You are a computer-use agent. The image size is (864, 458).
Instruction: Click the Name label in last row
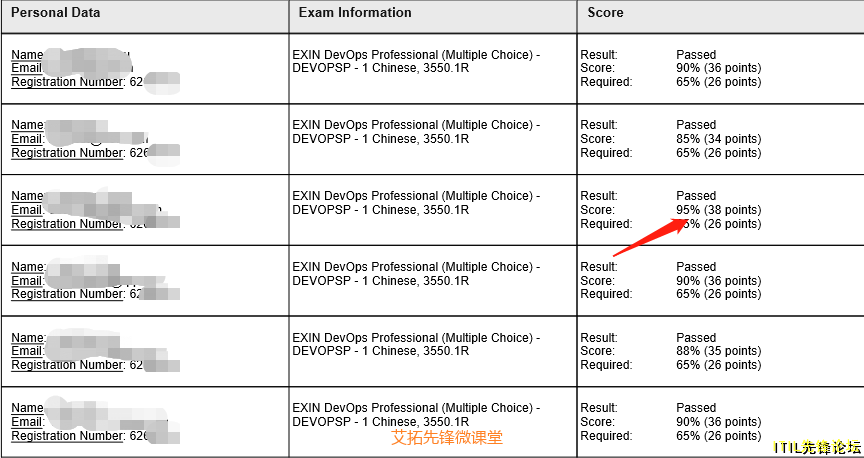(28, 408)
